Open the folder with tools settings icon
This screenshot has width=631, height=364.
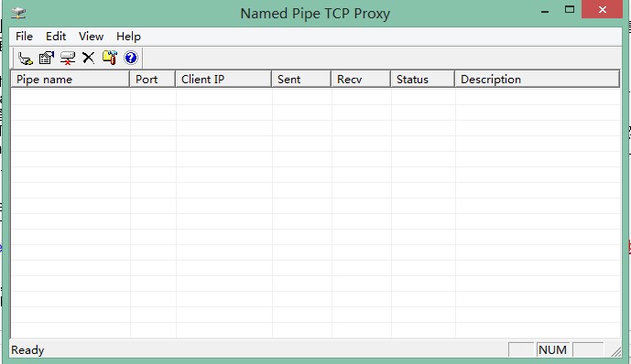point(110,58)
